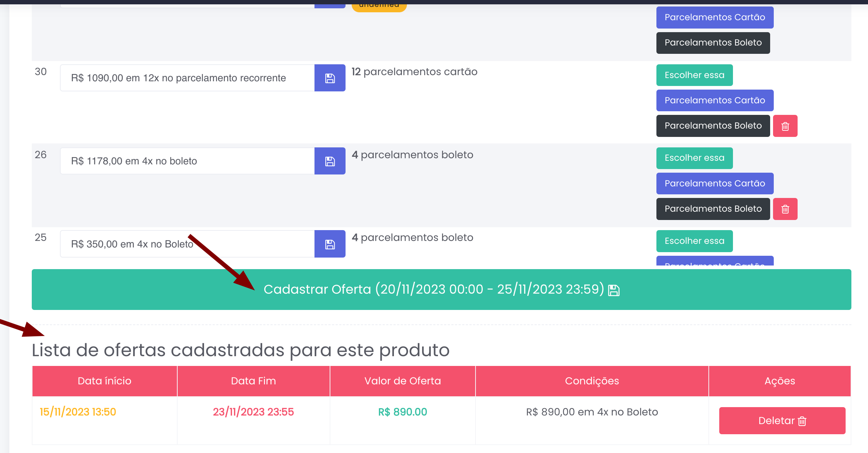Click trash icon on Deletar button
Screen dimensions: 868x453
tap(802, 421)
